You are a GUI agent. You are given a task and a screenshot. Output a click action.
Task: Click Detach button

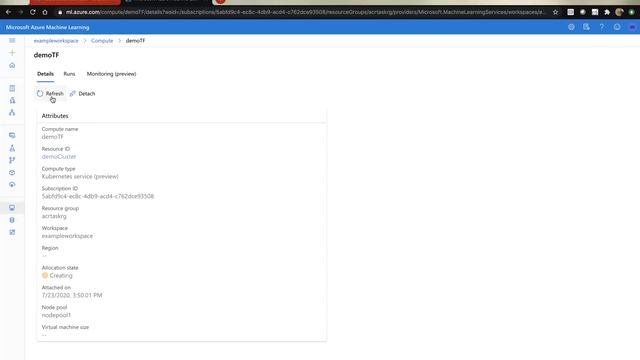click(82, 93)
